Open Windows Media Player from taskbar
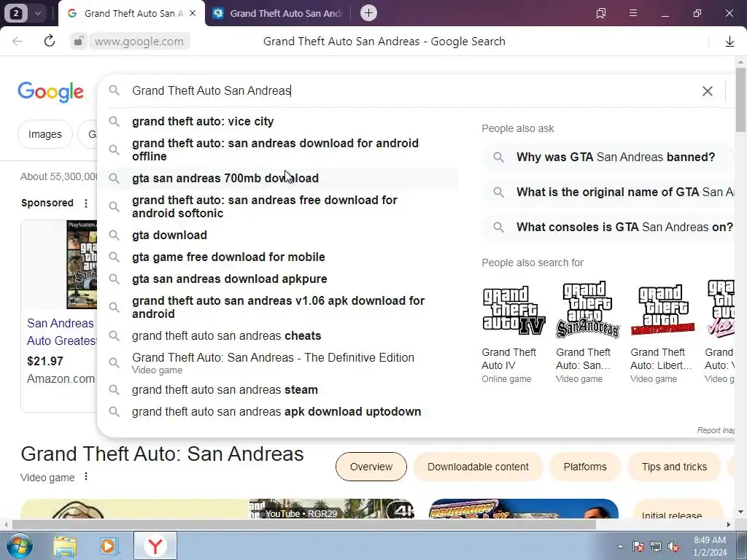The width and height of the screenshot is (747, 560). 109,545
